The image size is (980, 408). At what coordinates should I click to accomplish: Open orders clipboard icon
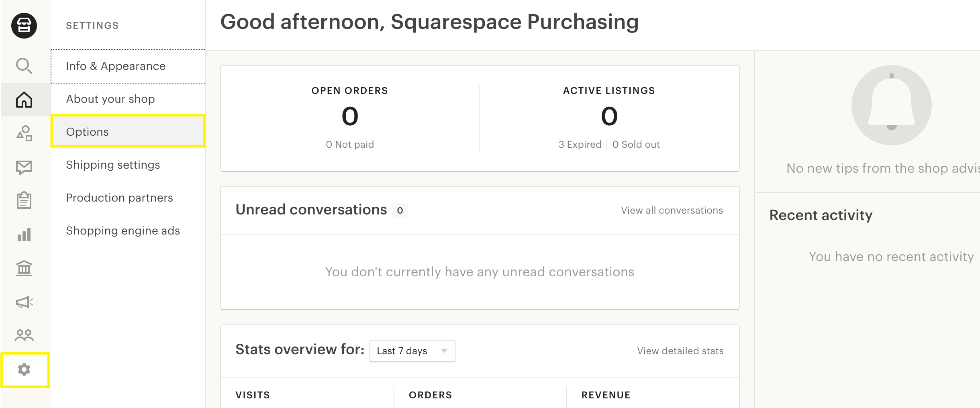click(24, 200)
